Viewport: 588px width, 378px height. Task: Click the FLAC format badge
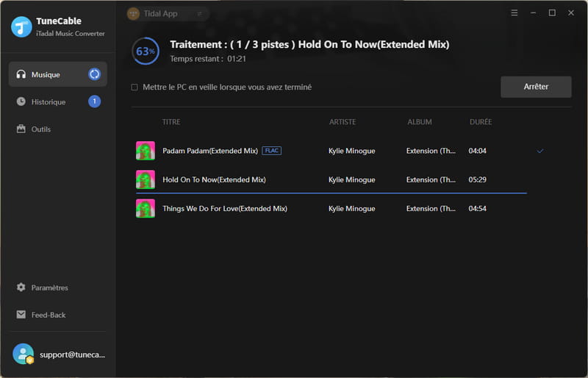(271, 151)
